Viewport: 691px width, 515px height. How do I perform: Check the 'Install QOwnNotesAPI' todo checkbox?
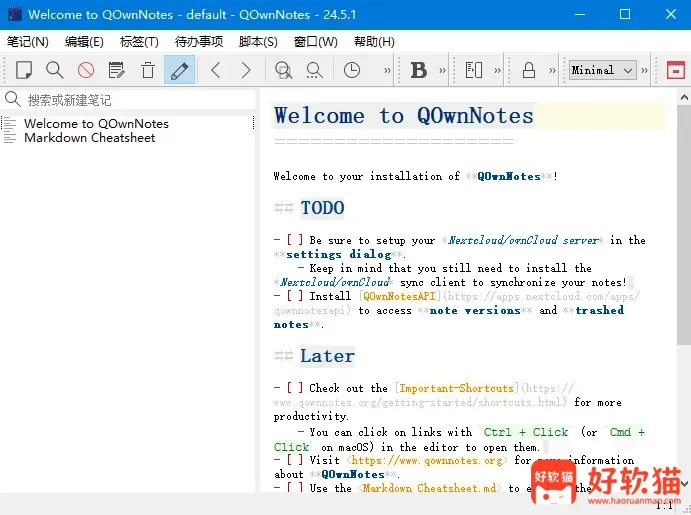point(295,296)
